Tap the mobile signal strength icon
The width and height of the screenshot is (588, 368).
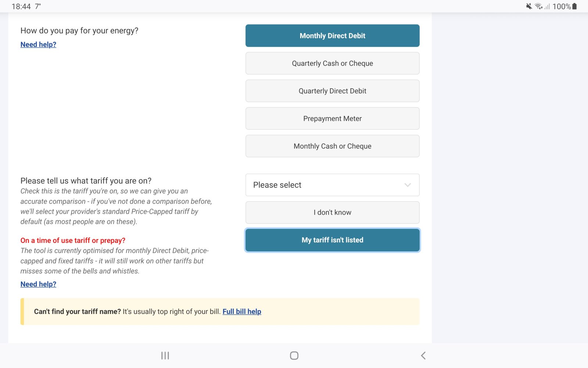coord(547,6)
